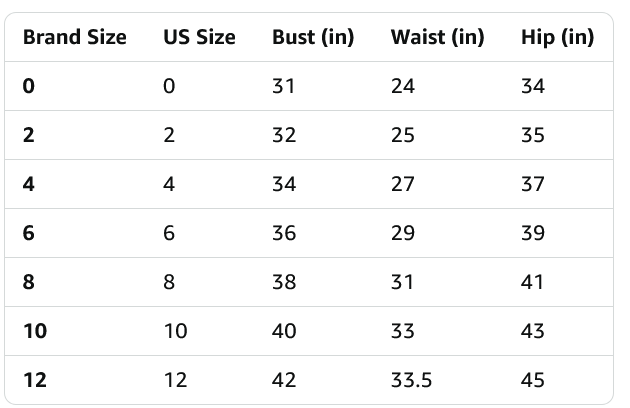Select the US size 8 cell
The height and width of the screenshot is (408, 630).
coord(169,282)
